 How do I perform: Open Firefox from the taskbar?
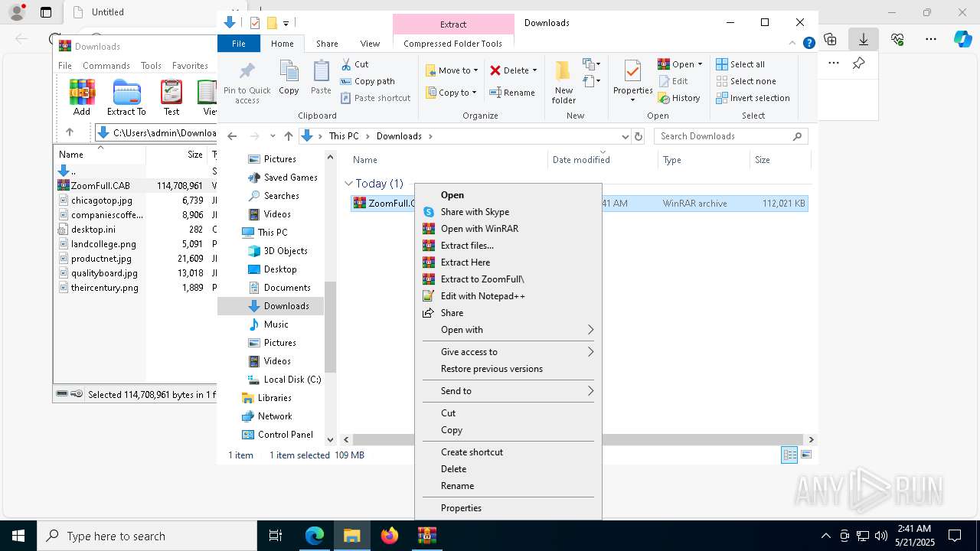[390, 536]
